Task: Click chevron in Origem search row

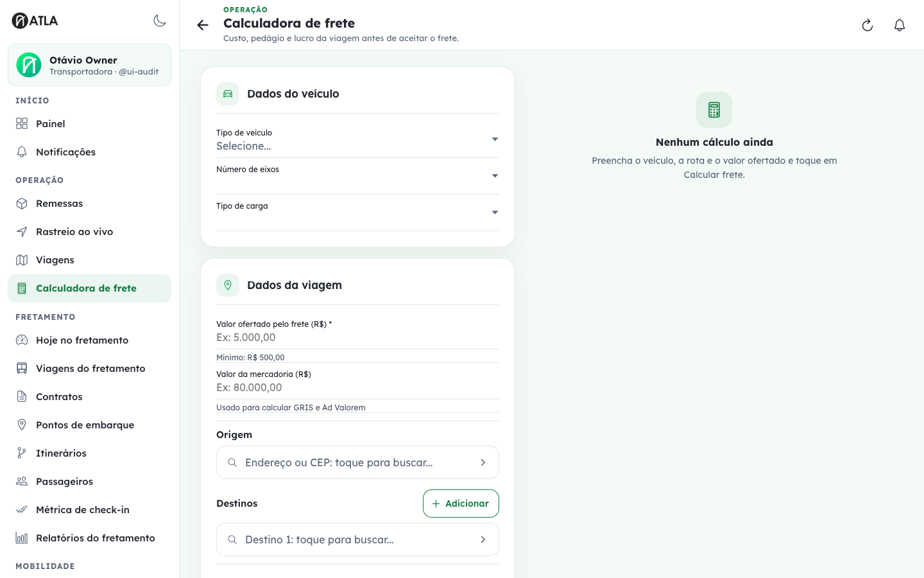Action: pos(483,462)
